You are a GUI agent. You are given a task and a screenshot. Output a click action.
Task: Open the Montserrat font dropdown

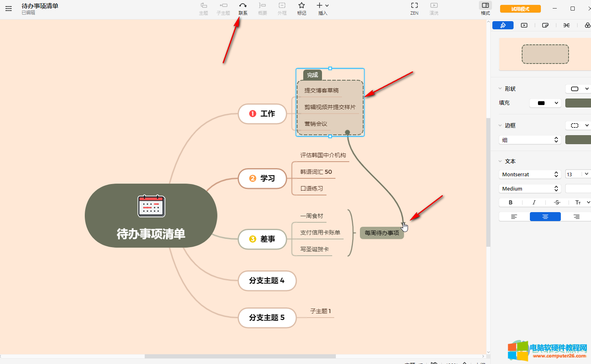click(x=530, y=174)
